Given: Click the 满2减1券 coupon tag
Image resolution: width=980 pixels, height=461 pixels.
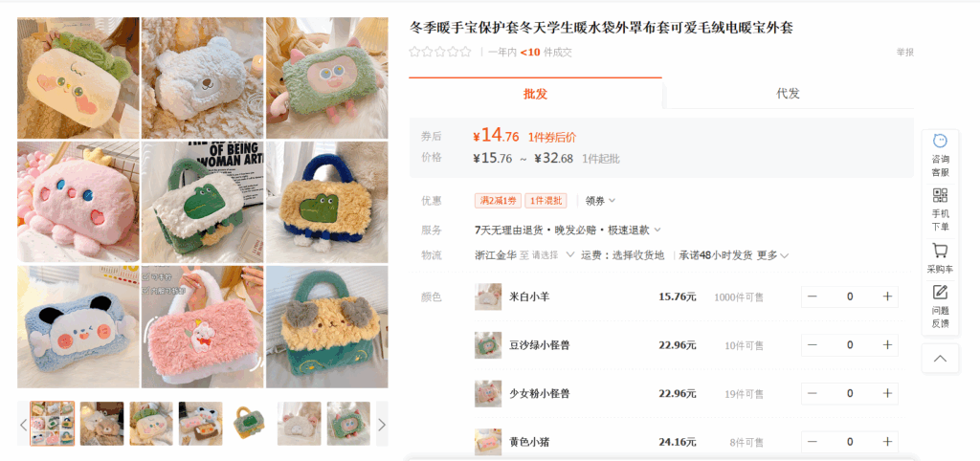Looking at the screenshot, I should point(498,201).
